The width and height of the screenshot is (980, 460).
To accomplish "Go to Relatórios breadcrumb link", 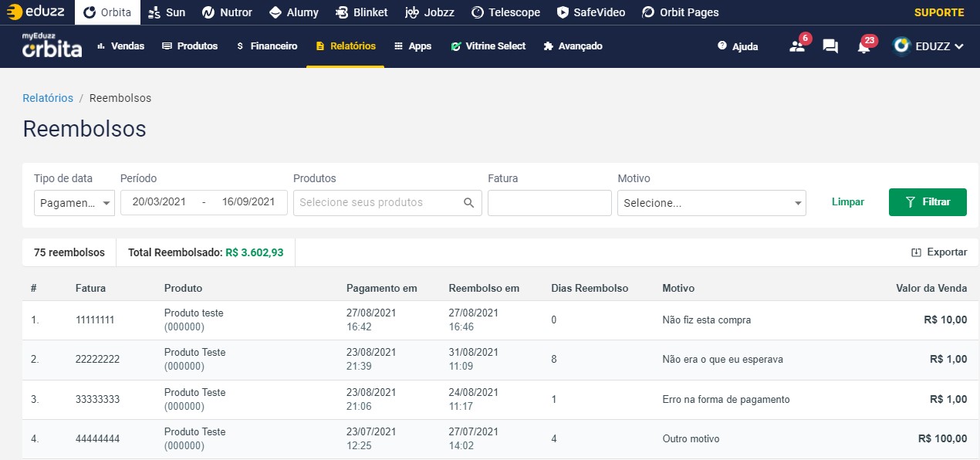I will [x=48, y=98].
